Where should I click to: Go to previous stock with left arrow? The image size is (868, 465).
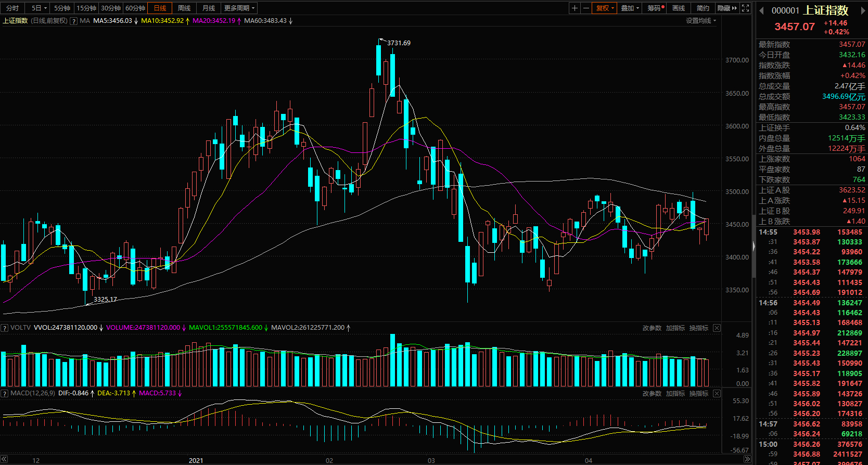click(x=761, y=10)
